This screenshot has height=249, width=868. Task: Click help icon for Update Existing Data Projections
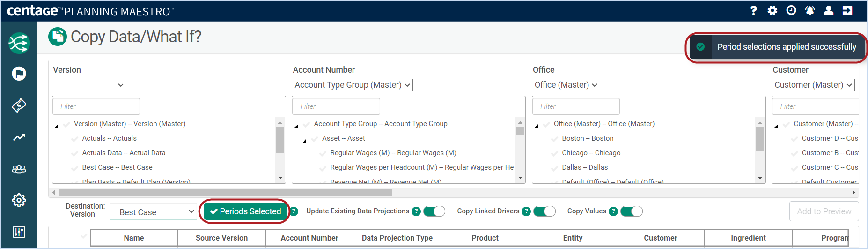pyautogui.click(x=416, y=211)
